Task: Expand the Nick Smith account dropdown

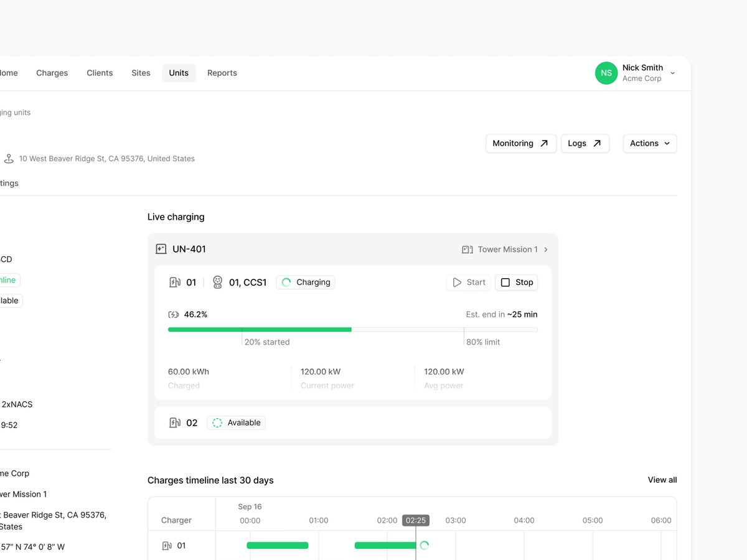Action: [672, 73]
